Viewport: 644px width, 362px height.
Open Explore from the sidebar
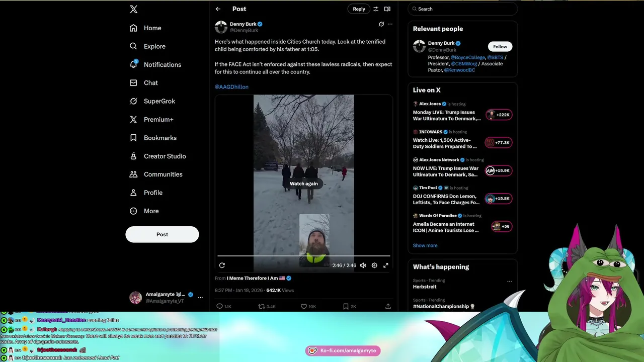coord(147,46)
